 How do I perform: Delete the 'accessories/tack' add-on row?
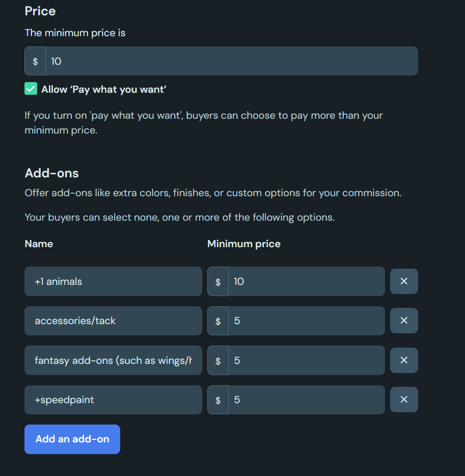tap(404, 321)
